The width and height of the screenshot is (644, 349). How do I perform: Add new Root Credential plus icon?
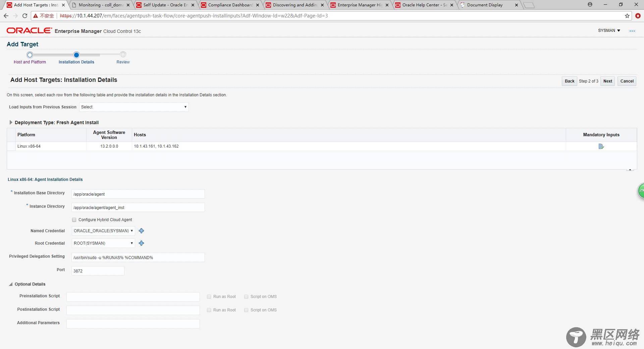(x=141, y=243)
